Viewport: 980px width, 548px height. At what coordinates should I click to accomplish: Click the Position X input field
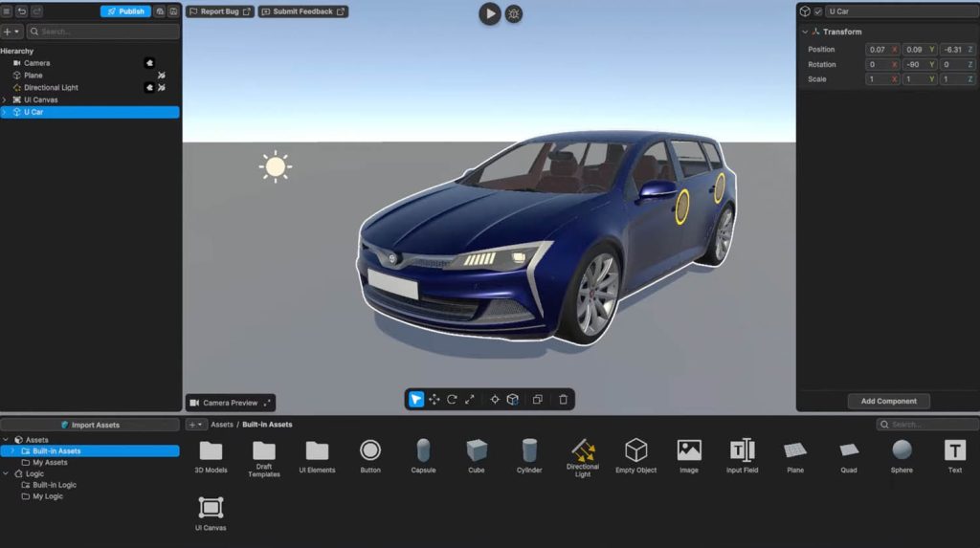878,50
